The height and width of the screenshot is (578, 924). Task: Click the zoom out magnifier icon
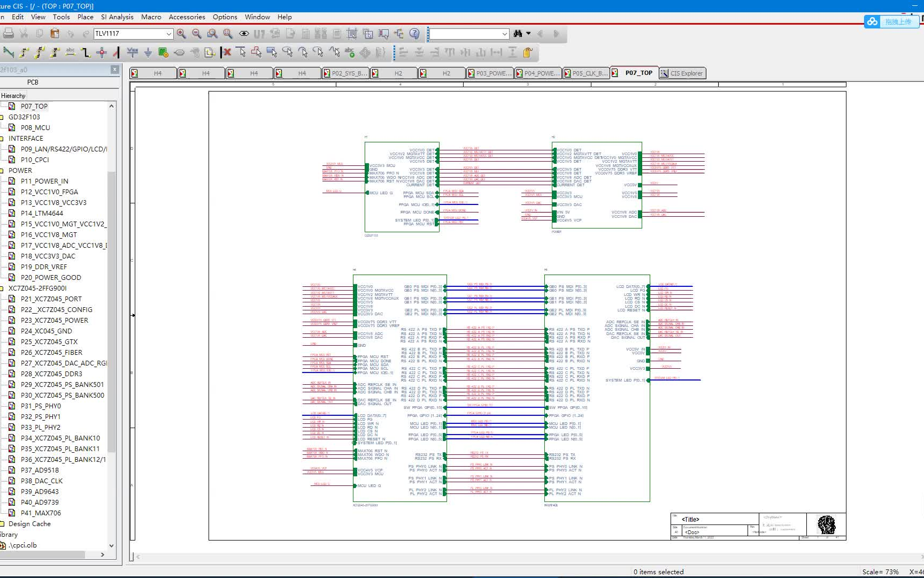pos(197,34)
